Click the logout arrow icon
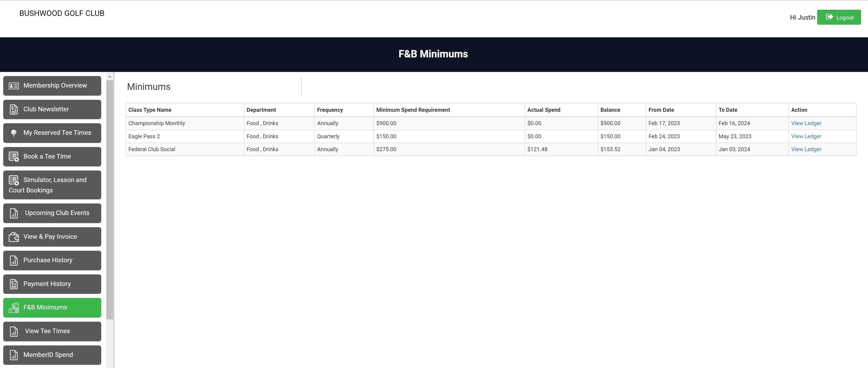This screenshot has width=868, height=368. 829,17
